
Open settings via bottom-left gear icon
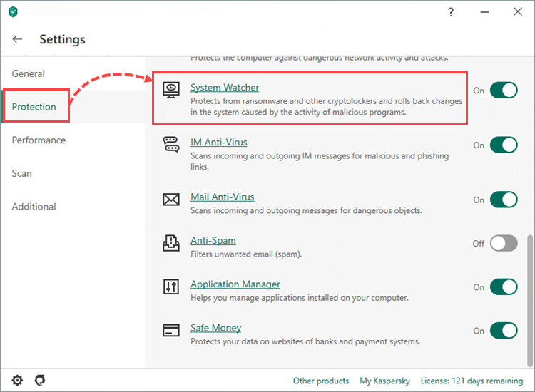(x=17, y=380)
